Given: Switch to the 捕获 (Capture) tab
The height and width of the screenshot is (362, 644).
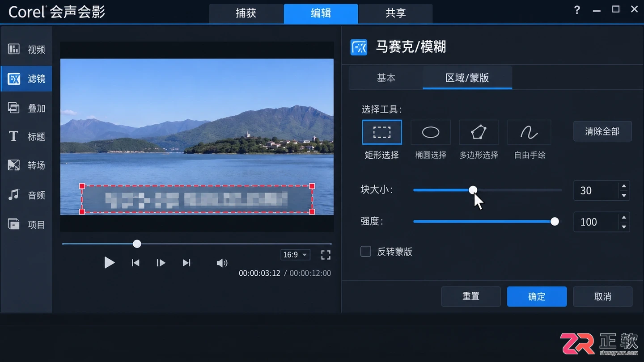Looking at the screenshot, I should pos(246,13).
